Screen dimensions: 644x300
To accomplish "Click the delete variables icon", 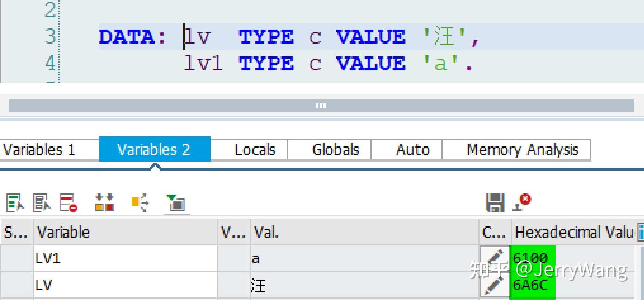I will pyautogui.click(x=67, y=202).
